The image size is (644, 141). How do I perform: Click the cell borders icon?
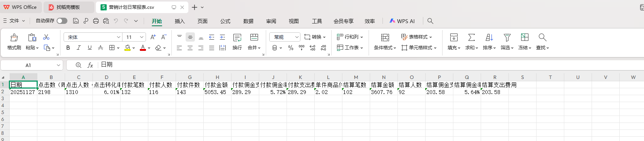pos(112,48)
